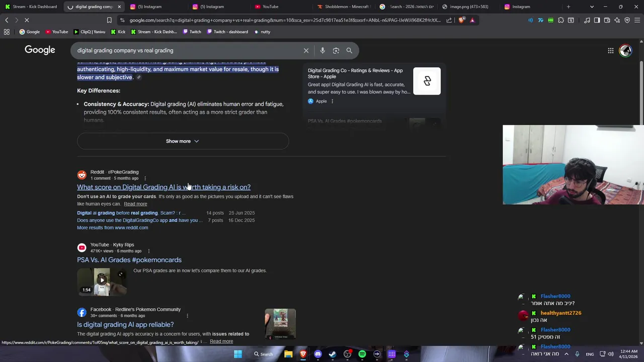Open a new browser tab
This screenshot has width=644, height=362.
click(x=569, y=7)
